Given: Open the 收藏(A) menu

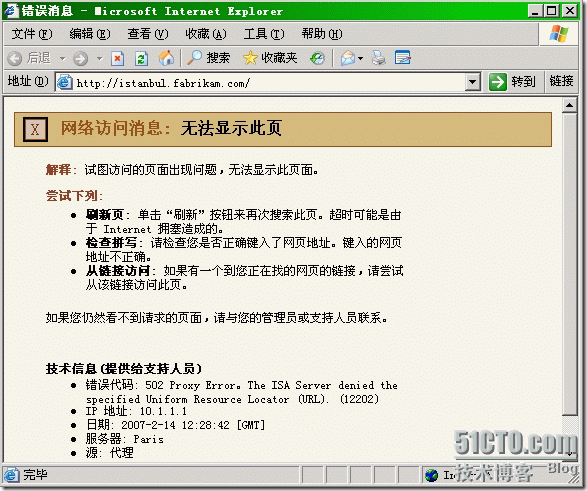Looking at the screenshot, I should (206, 34).
